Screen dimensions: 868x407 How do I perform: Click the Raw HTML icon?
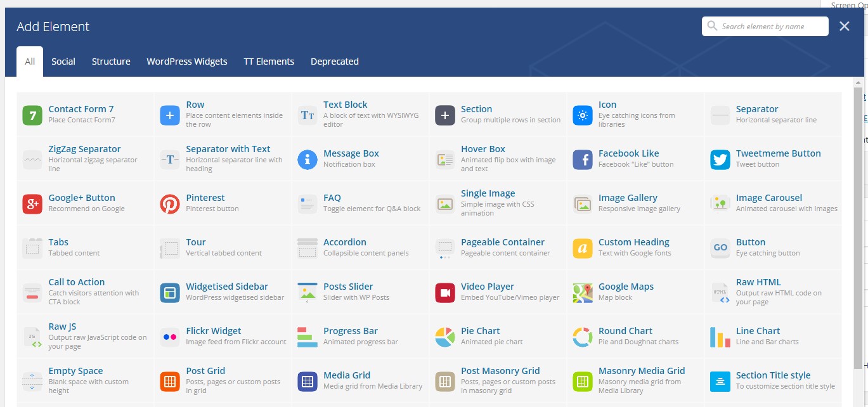(x=720, y=293)
